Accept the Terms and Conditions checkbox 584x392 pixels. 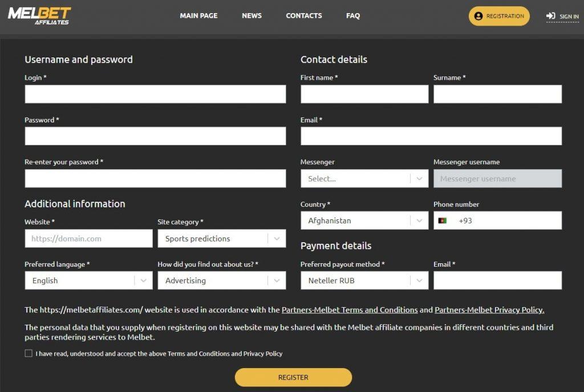tap(29, 353)
